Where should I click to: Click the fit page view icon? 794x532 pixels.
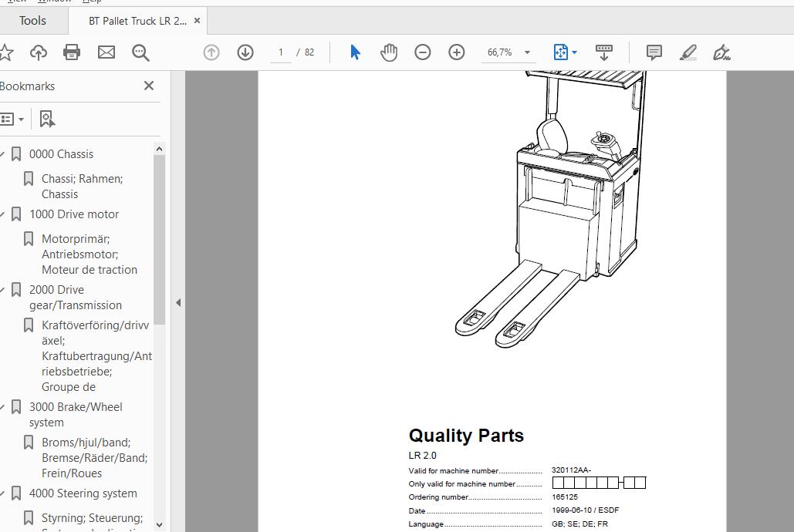[x=560, y=52]
